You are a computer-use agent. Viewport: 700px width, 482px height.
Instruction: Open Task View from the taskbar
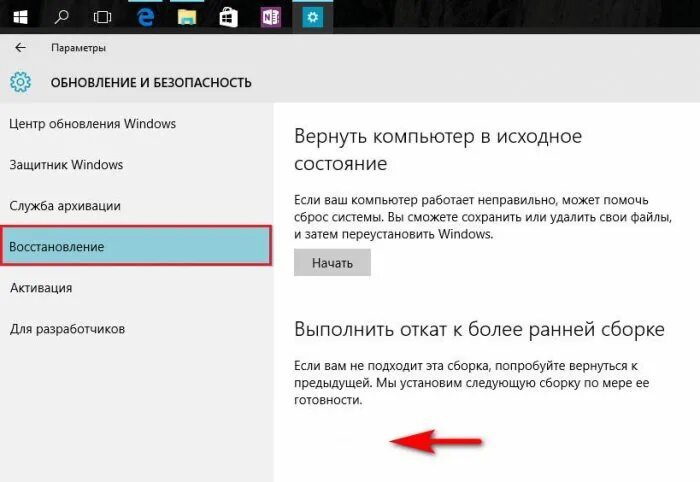pos(102,17)
